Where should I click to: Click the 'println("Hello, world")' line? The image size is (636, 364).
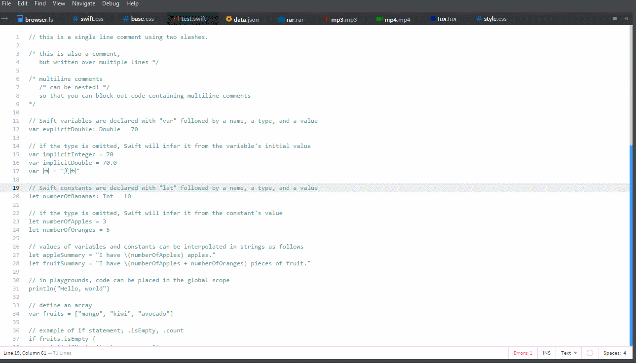(x=69, y=289)
